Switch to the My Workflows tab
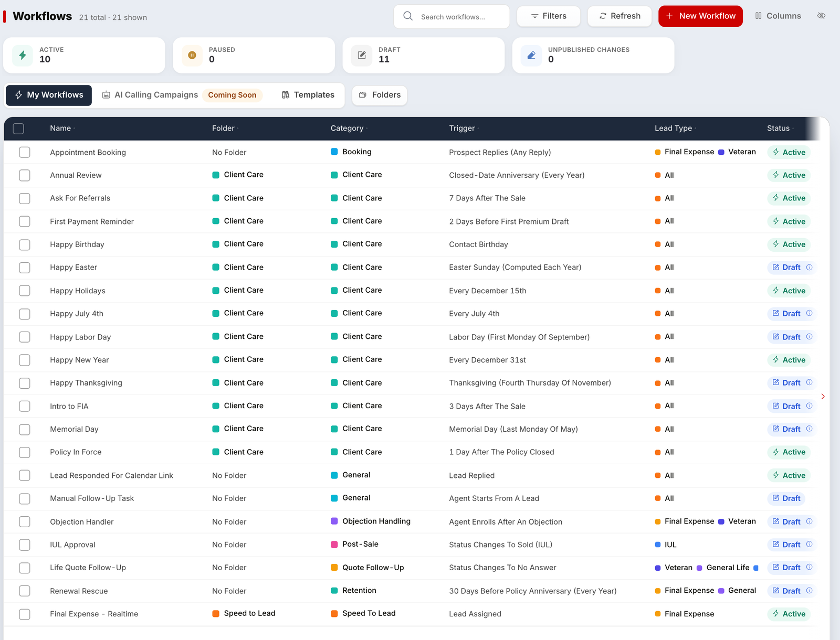 (49, 95)
